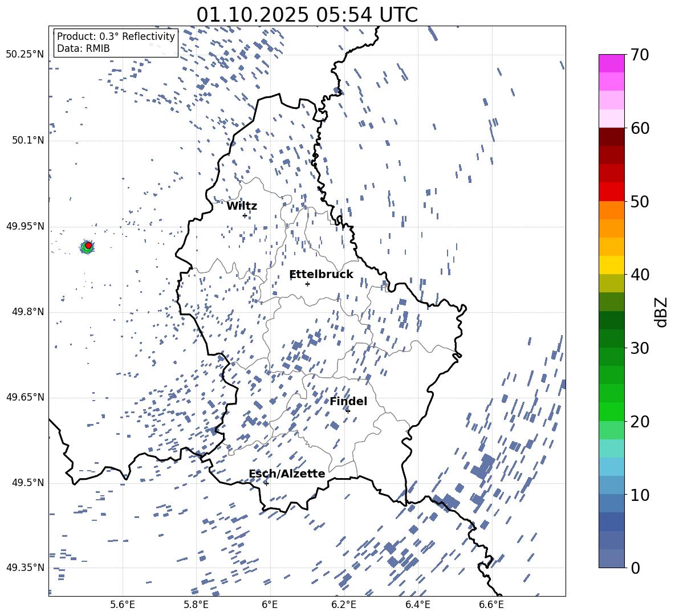Click the slate blue band at 0 dBZ
This screenshot has height=616, width=675.
(611, 558)
